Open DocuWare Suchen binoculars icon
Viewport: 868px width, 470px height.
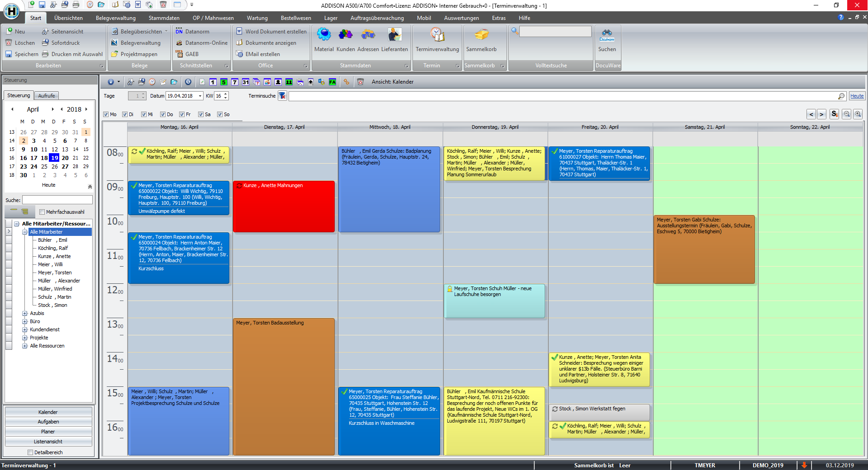[607, 34]
